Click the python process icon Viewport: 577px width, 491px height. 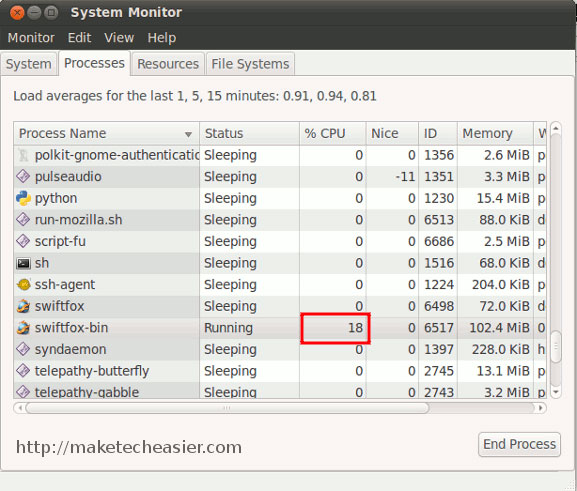coord(23,198)
